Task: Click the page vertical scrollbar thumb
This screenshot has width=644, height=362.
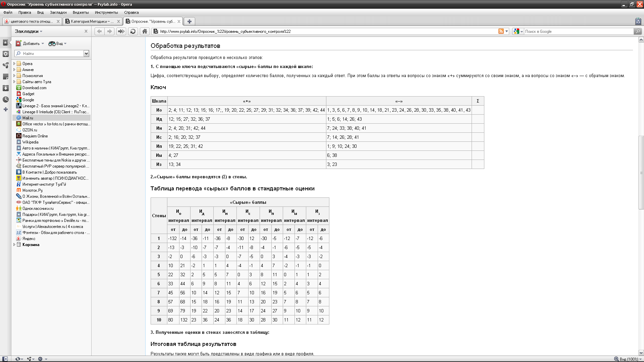Action: point(641,173)
